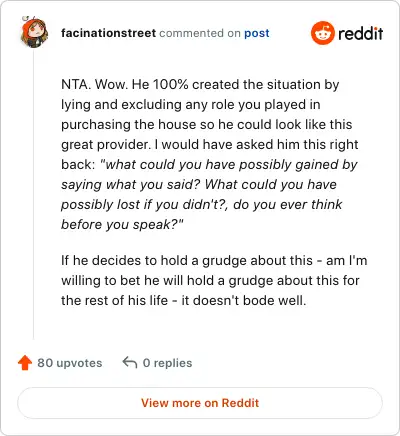Image resolution: width=400 pixels, height=436 pixels.
Task: Upvote the comment with orange arrow
Action: coord(25,363)
